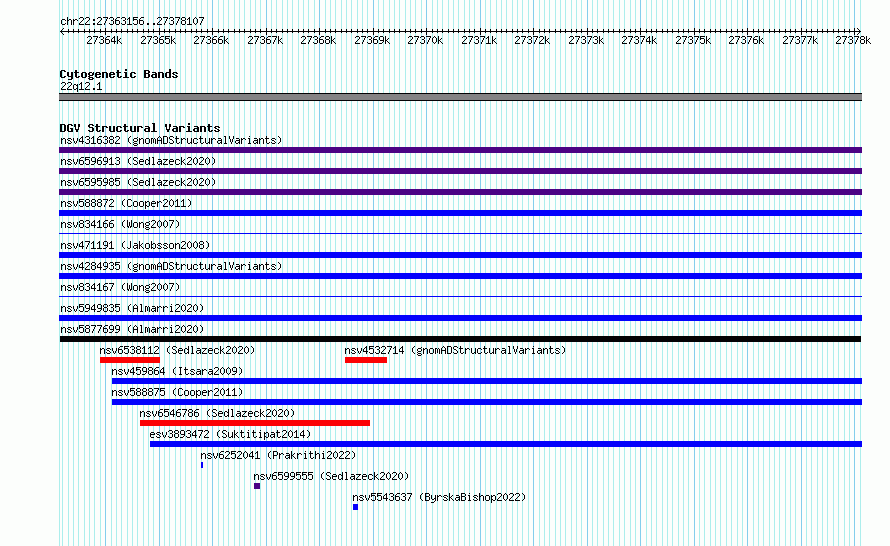Select the thin nsv834167 blue line
Viewport: 890px width, 546px height.
460,296
